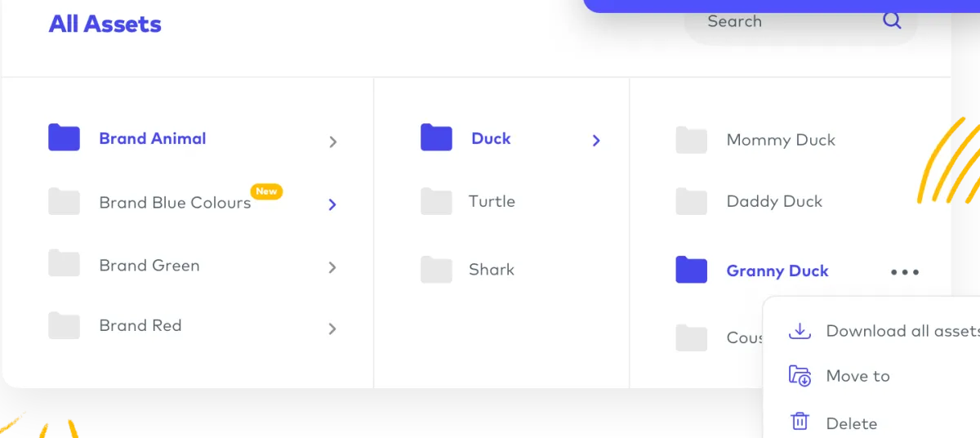Click the Granny Duck folder icon
980x438 pixels.
click(x=691, y=270)
